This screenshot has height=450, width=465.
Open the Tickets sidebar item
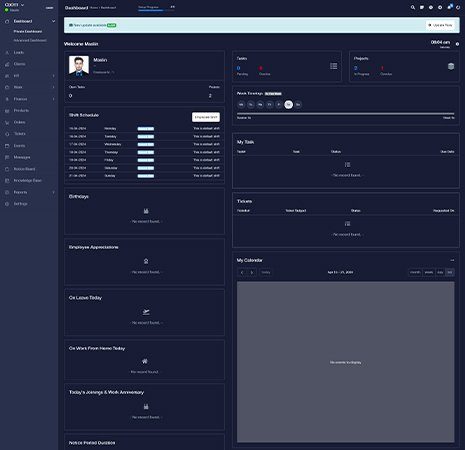20,134
